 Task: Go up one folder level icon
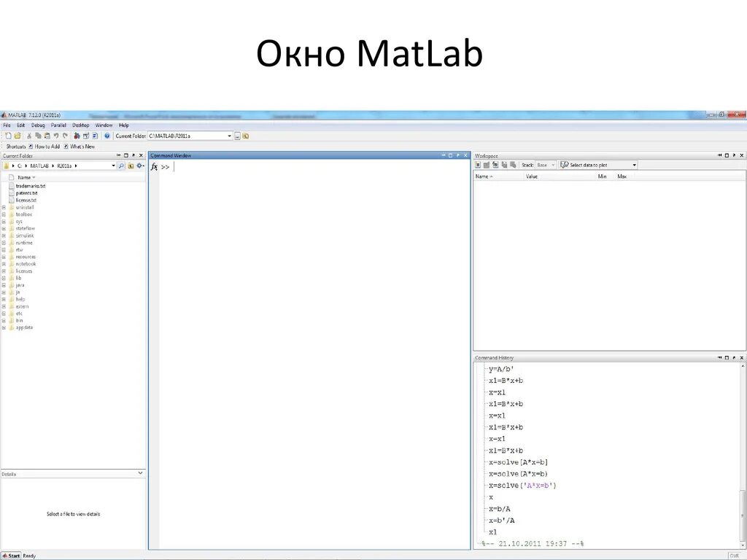pos(246,136)
